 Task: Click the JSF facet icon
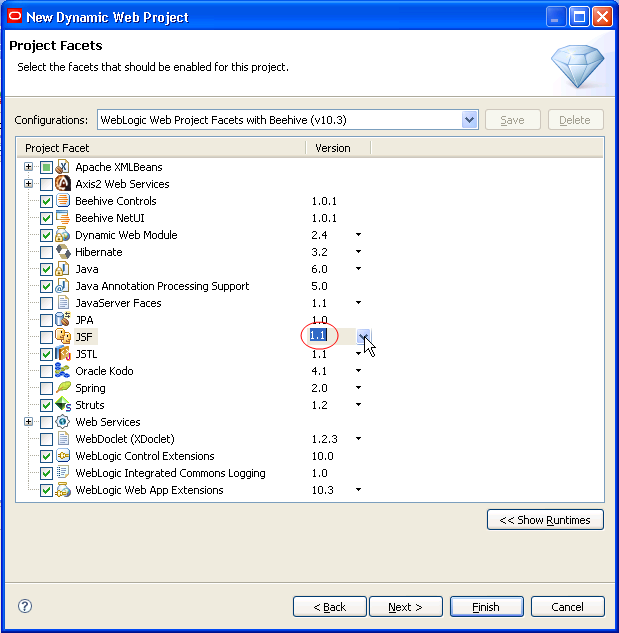[x=63, y=336]
